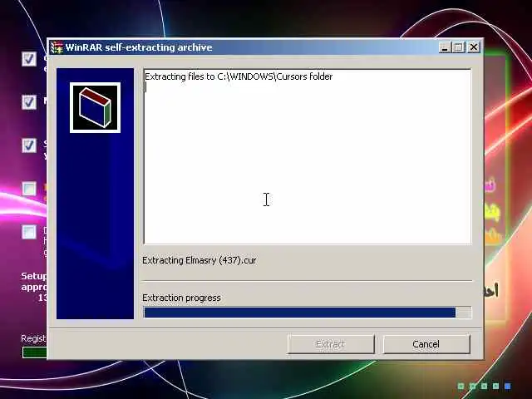532x399 pixels.
Task: Click the blue square indicator at bottom right
Action: [x=508, y=386]
